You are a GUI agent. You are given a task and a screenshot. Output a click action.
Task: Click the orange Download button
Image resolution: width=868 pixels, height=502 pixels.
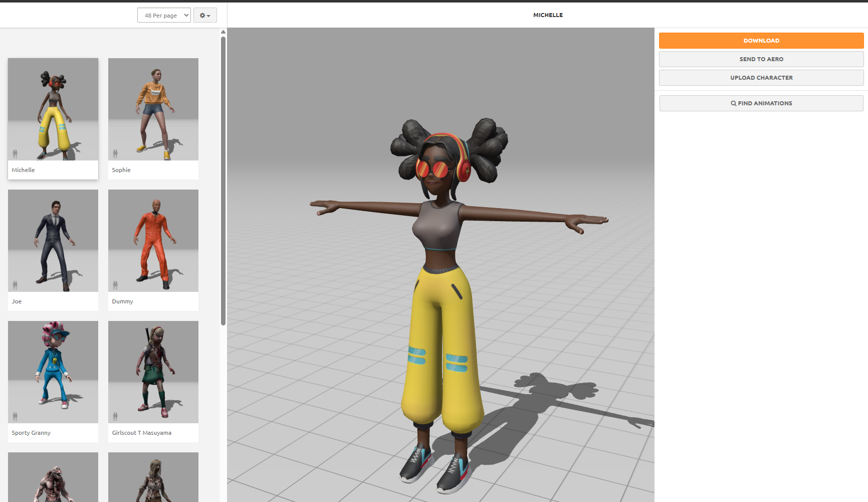coord(761,41)
